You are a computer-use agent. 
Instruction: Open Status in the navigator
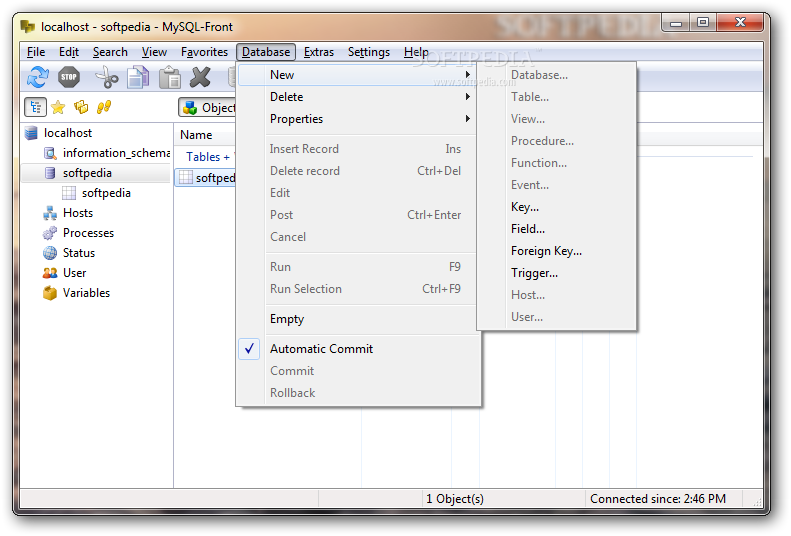(79, 253)
